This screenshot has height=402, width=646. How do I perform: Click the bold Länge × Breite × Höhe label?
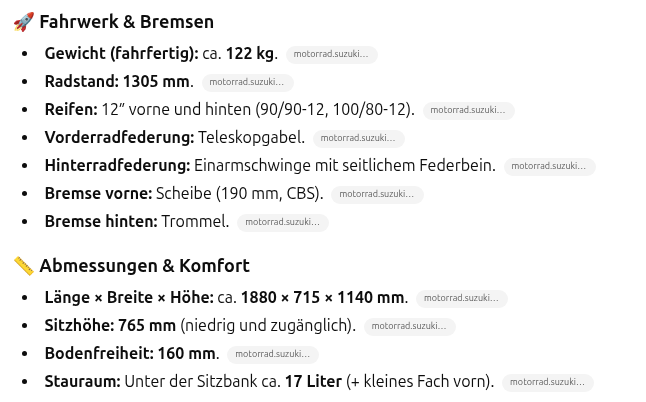pyautogui.click(x=129, y=297)
